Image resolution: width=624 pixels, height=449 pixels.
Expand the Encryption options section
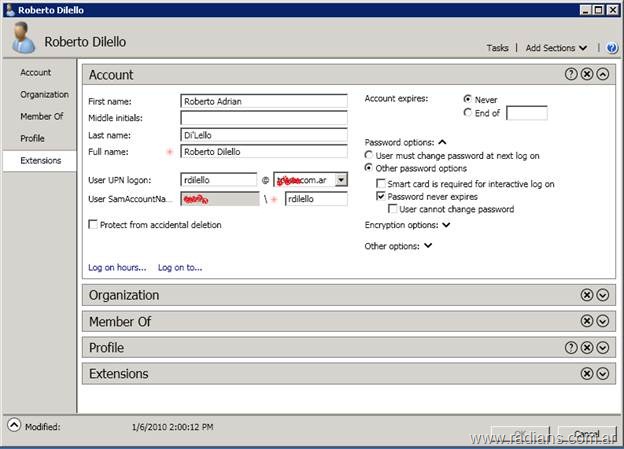(446, 225)
